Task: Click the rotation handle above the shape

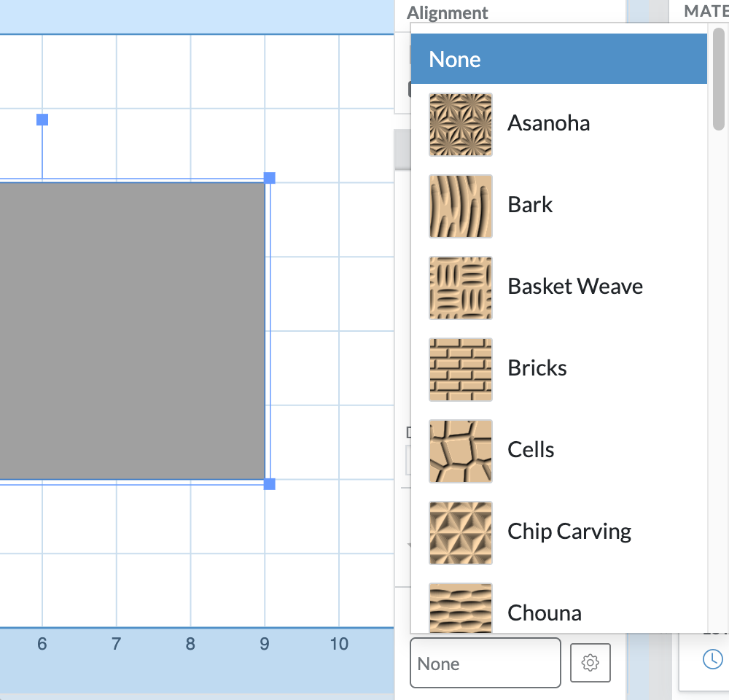Action: click(42, 120)
